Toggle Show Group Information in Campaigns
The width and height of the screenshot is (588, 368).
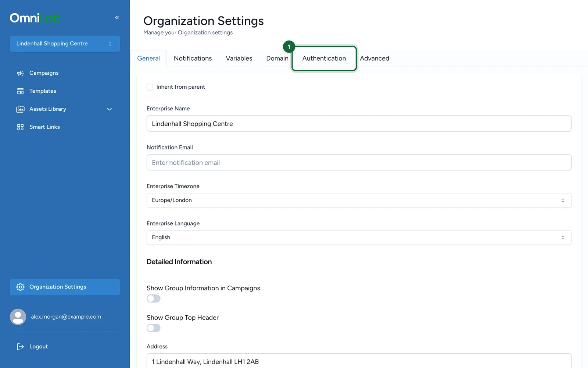click(154, 298)
